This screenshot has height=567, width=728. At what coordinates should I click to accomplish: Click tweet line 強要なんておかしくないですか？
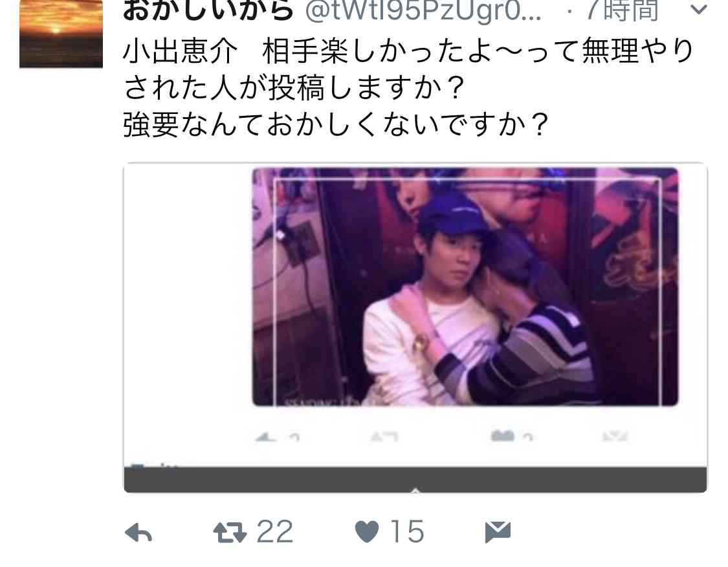[x=336, y=124]
